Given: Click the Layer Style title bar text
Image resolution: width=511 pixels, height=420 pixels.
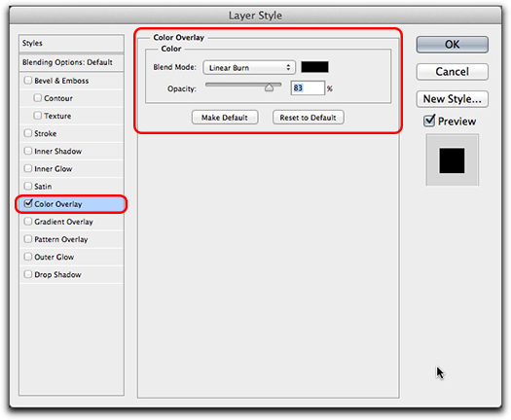Looking at the screenshot, I should [255, 16].
